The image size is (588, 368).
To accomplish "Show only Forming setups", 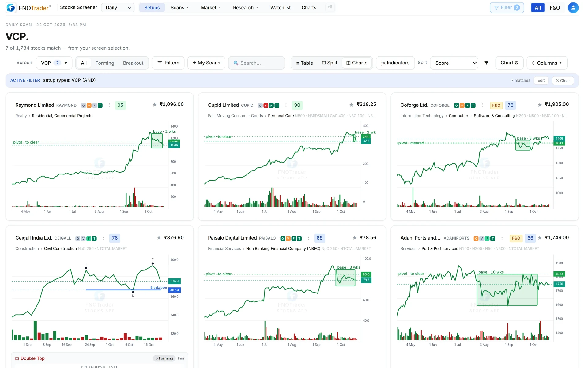I will click(x=105, y=63).
